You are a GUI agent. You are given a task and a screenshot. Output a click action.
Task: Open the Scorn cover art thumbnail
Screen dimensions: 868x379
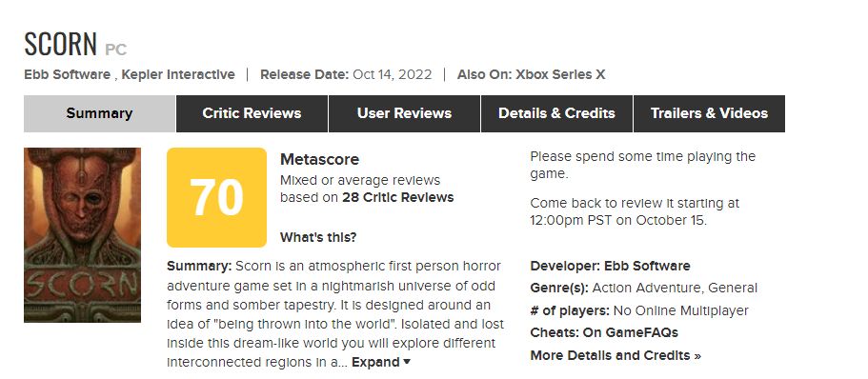coord(82,235)
